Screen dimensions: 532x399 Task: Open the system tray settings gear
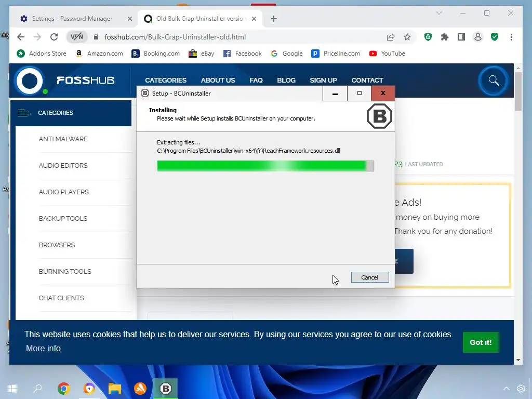(x=521, y=389)
